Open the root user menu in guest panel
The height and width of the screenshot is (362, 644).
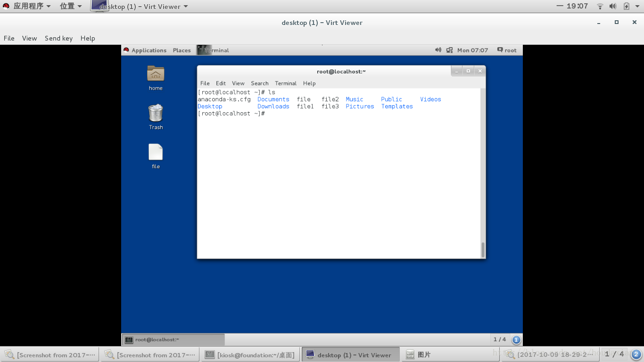507,50
